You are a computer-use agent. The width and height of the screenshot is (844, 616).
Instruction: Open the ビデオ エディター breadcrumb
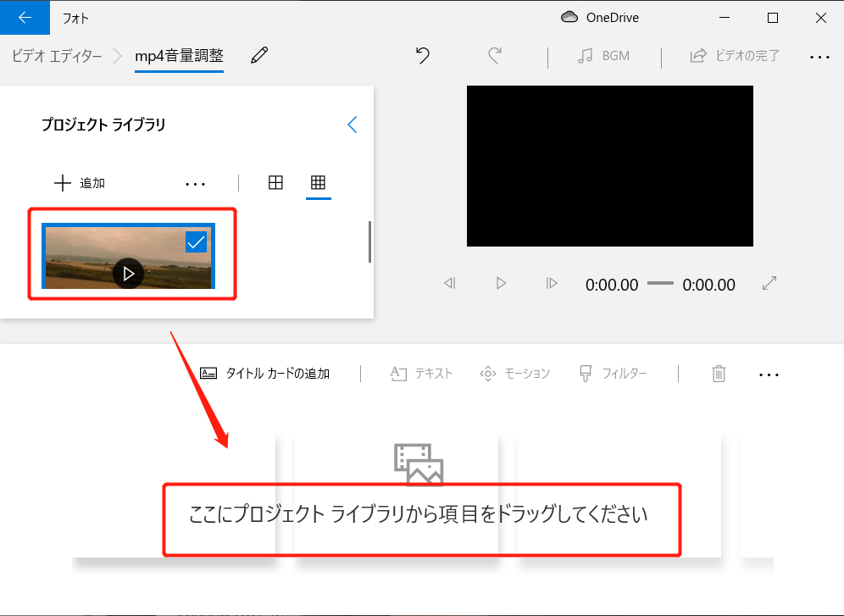point(57,56)
